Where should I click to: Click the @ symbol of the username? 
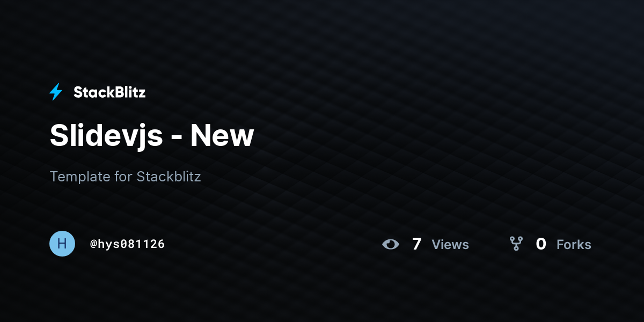pos(93,244)
